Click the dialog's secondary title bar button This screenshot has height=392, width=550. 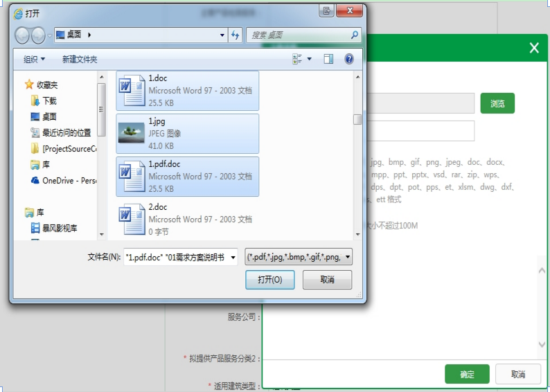326,10
